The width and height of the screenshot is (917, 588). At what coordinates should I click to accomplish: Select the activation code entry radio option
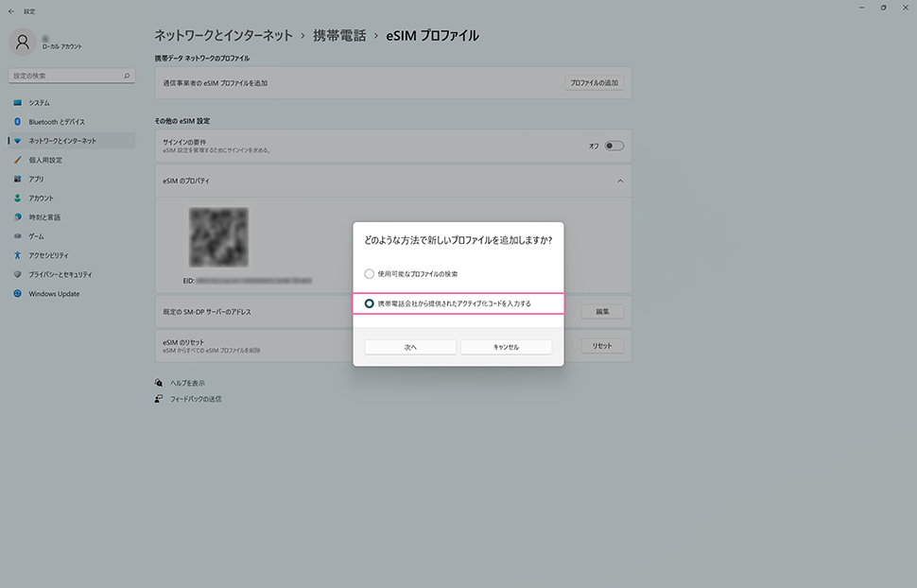point(370,303)
